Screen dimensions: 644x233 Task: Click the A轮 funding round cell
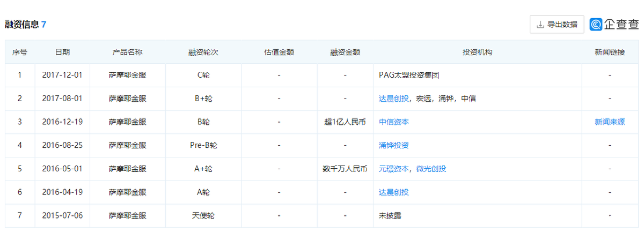coord(203,192)
